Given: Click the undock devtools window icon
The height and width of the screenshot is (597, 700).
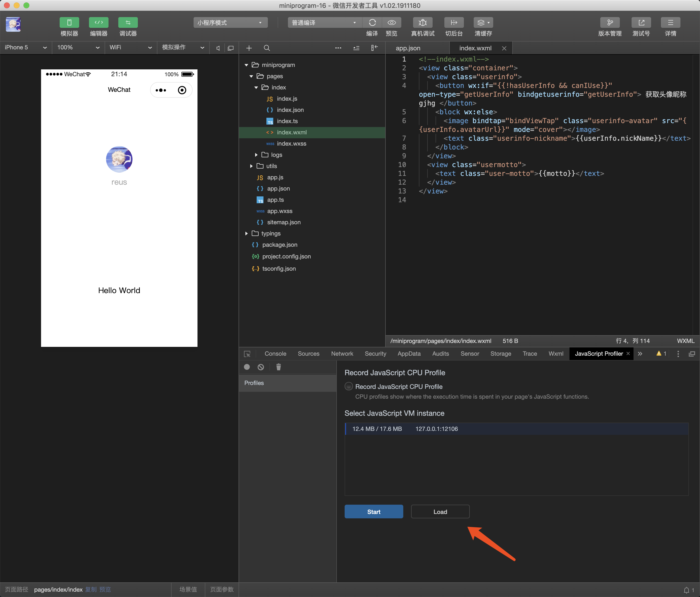Looking at the screenshot, I should (x=692, y=354).
